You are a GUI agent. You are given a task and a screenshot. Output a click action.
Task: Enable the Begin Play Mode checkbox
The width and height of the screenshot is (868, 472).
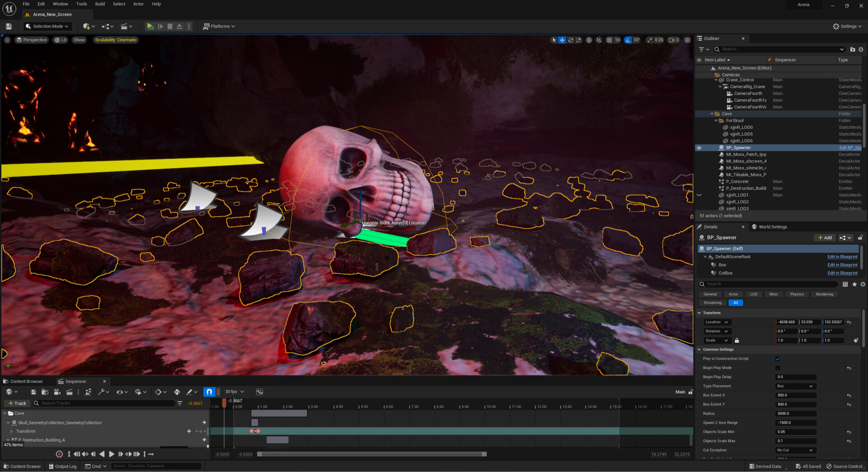pos(778,368)
